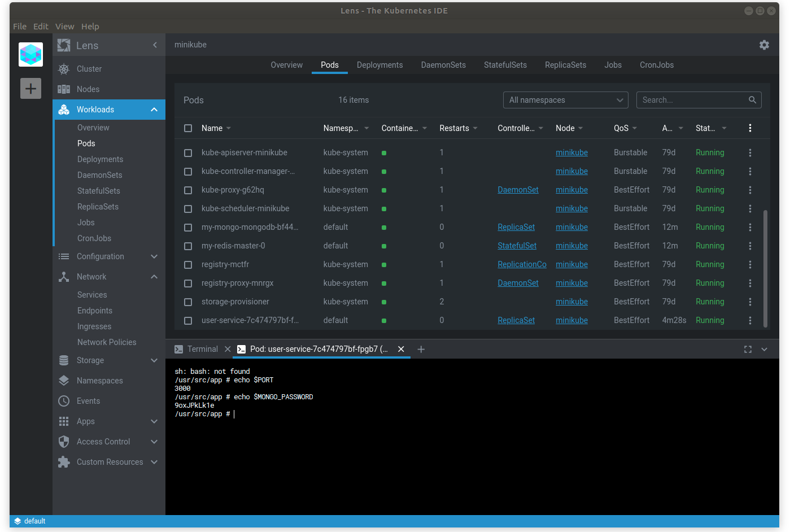Expand the Access Control section chevron

click(154, 442)
